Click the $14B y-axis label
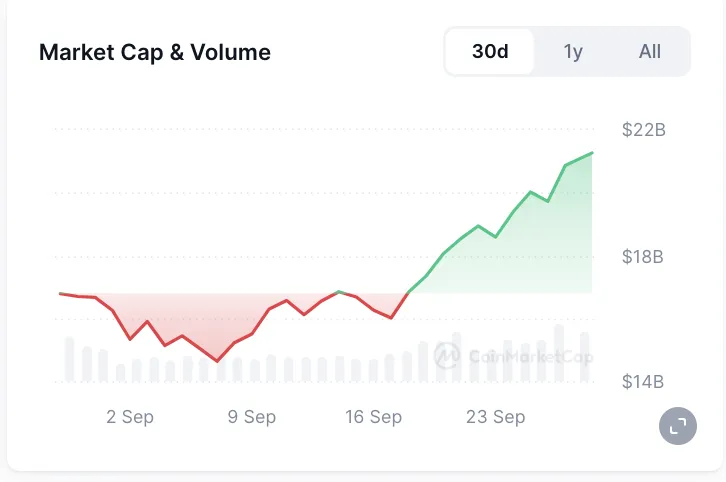This screenshot has height=482, width=726. click(643, 382)
